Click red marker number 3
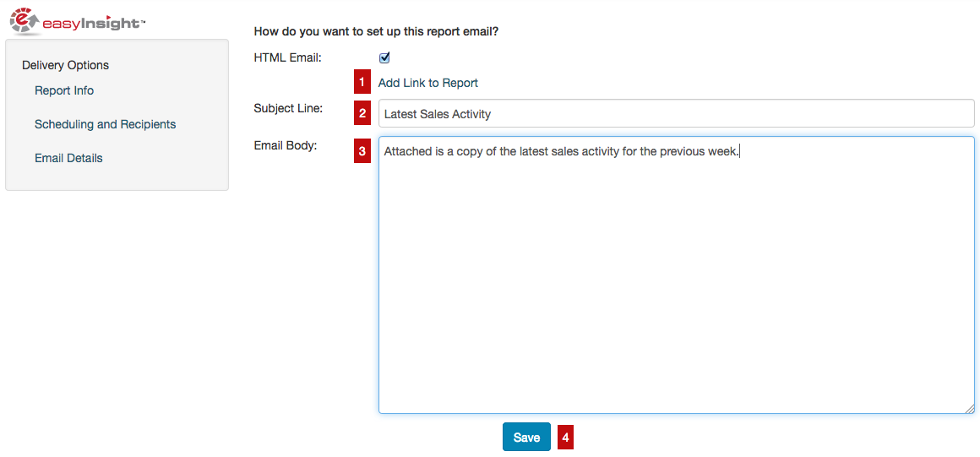The height and width of the screenshot is (457, 980). [362, 151]
